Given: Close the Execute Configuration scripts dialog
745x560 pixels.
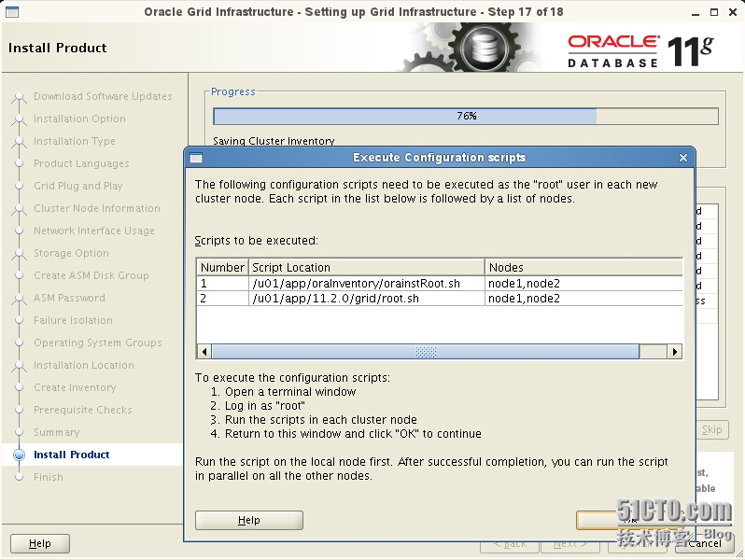Looking at the screenshot, I should pyautogui.click(x=683, y=158).
